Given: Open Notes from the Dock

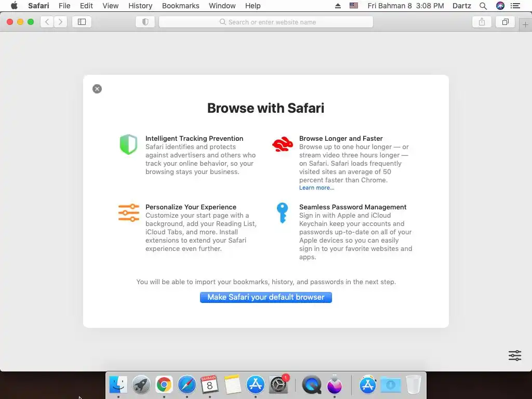Looking at the screenshot, I should 233,385.
